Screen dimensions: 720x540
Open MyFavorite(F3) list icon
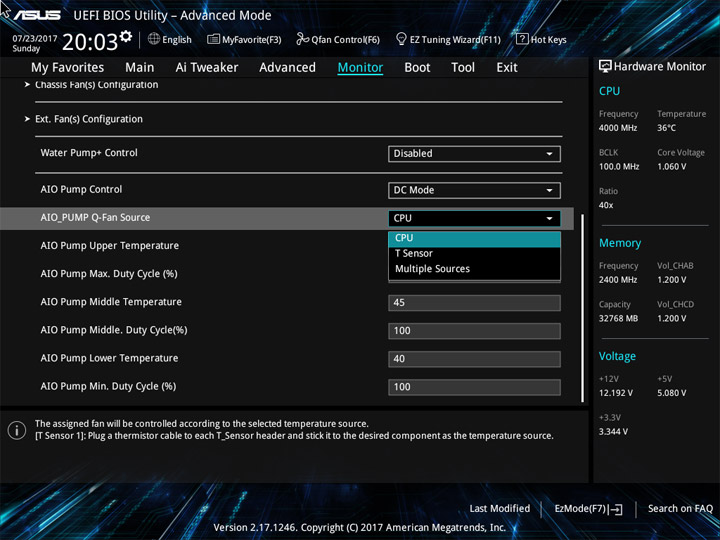coord(213,39)
